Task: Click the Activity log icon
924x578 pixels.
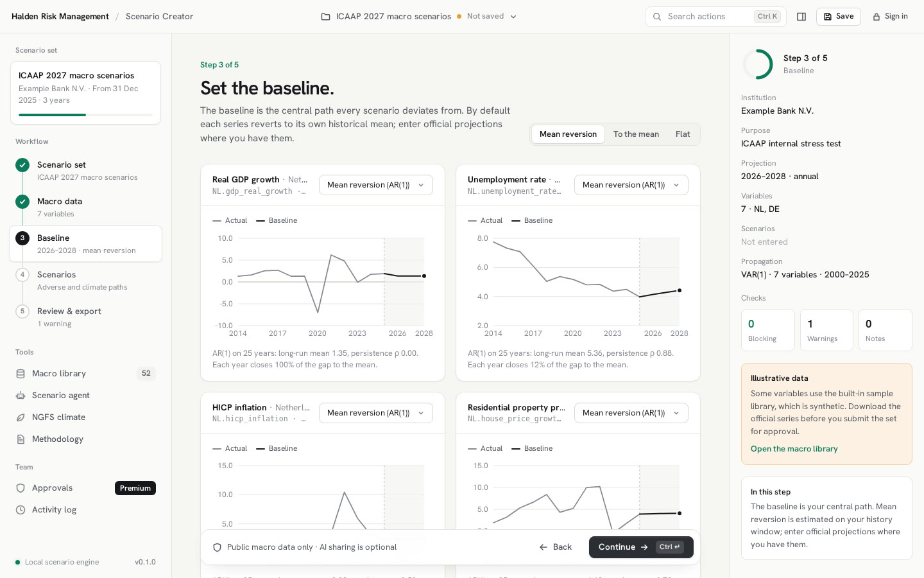Action: pyautogui.click(x=21, y=510)
